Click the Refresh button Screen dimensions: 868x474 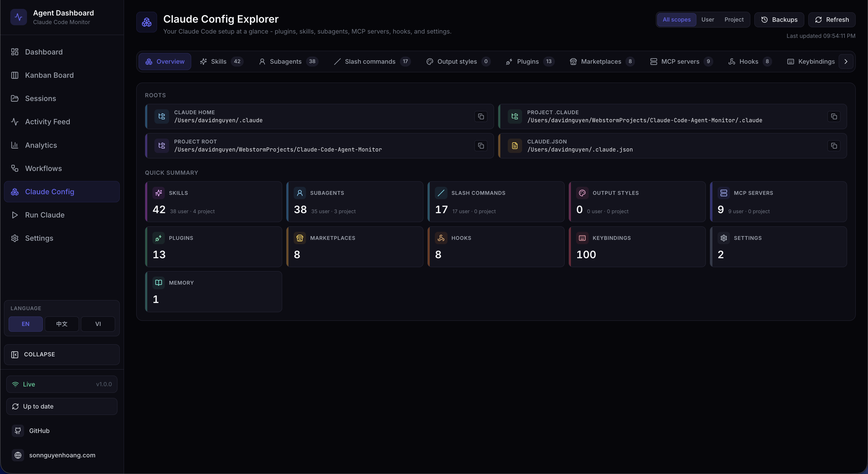click(x=832, y=20)
